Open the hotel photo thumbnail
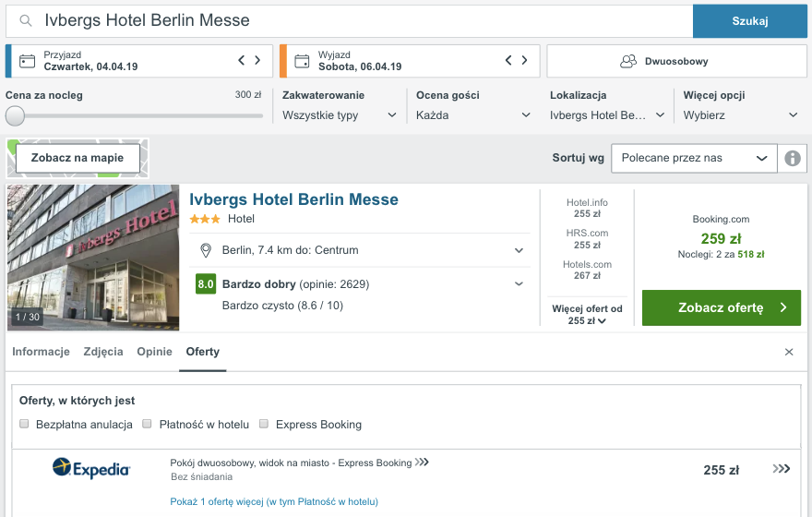Screen dimensions: 812x517 [93, 258]
